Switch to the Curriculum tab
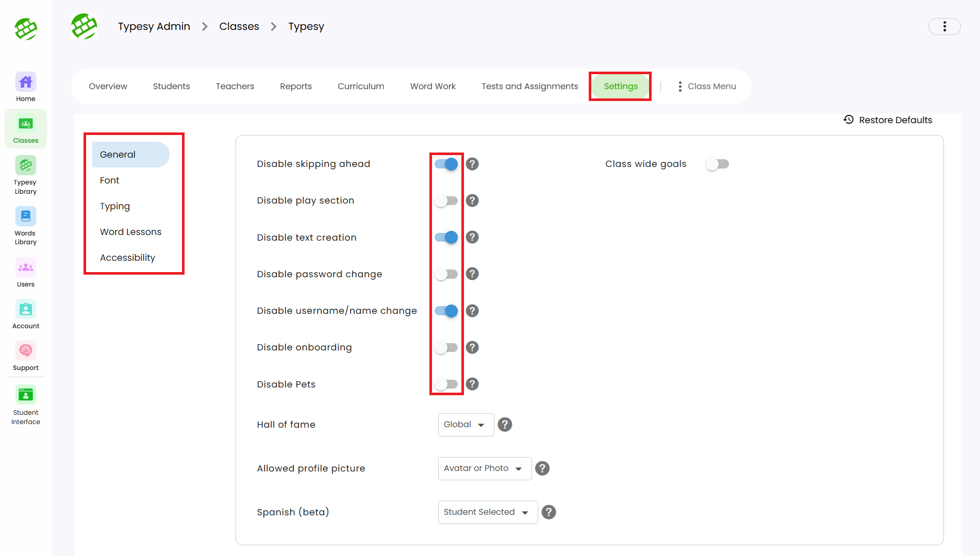Screen dimensions: 980x556 (361, 86)
